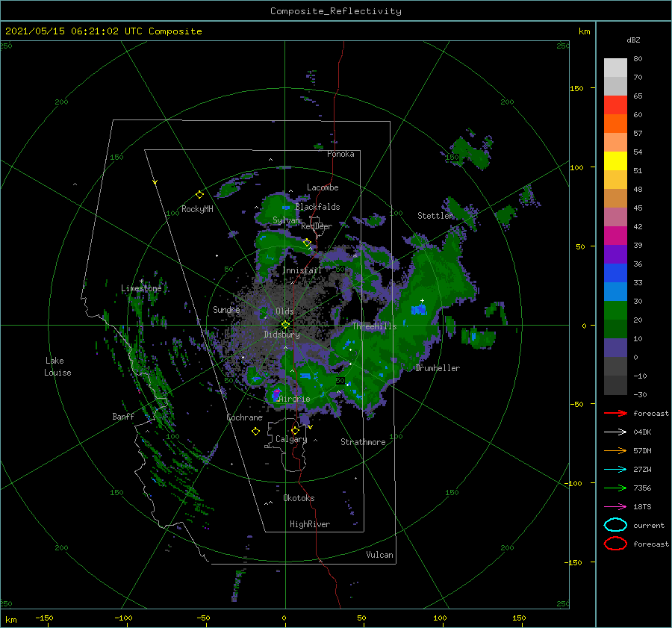Click the yellow radar site marker at center
Viewport: 672px width, 628px height.
click(285, 325)
